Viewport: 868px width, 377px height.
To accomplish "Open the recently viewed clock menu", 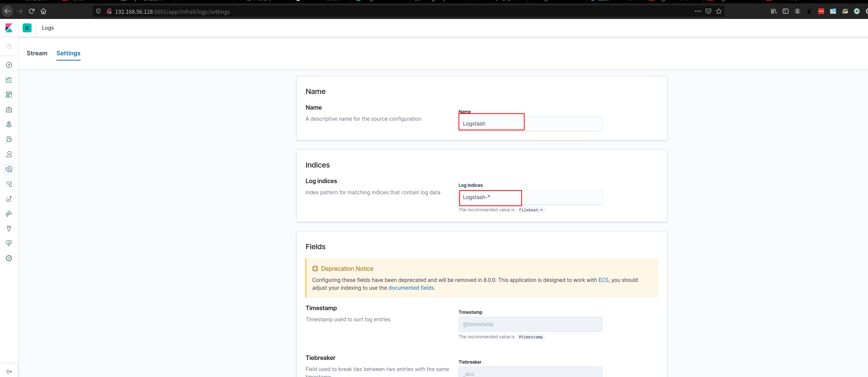I will [9, 46].
